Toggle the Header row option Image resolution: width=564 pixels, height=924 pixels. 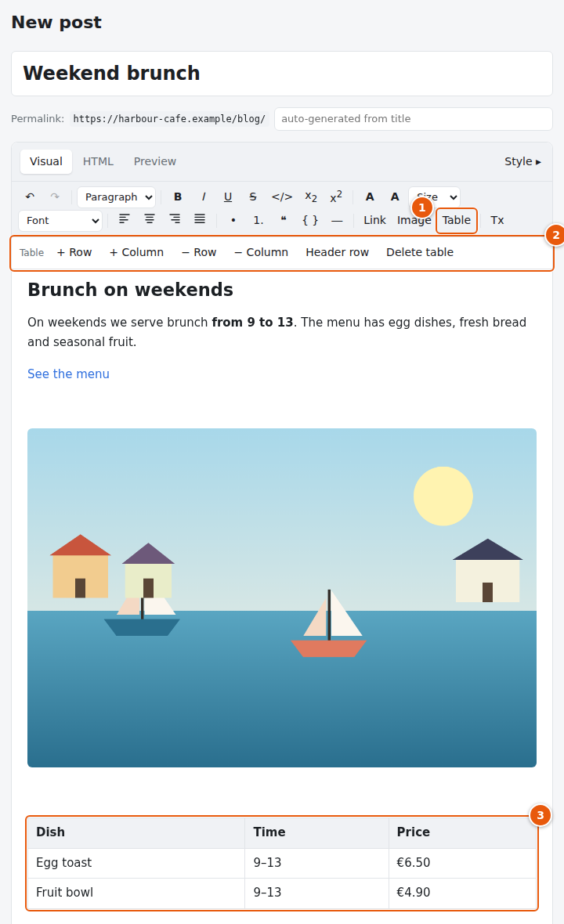[337, 252]
